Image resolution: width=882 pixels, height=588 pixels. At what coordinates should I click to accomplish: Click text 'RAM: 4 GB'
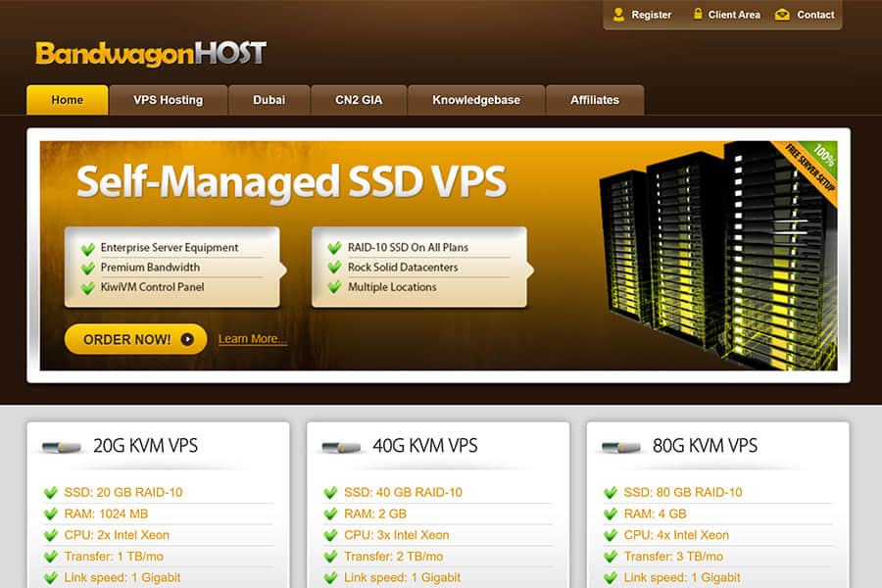click(656, 514)
